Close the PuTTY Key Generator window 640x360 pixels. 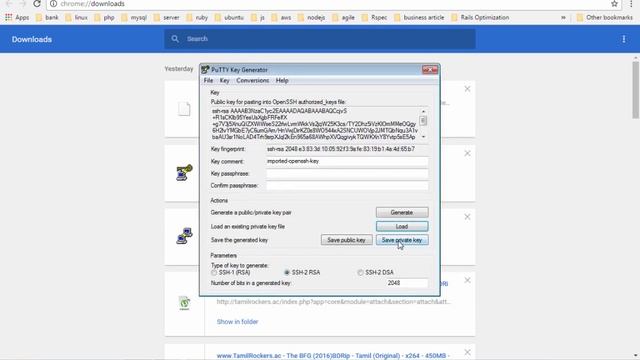[x=430, y=70]
